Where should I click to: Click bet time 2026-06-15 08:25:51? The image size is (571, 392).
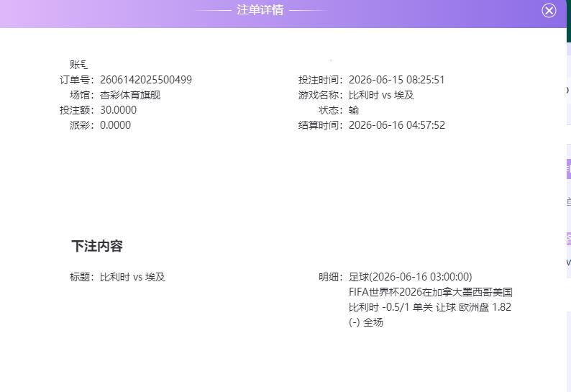[x=396, y=80]
